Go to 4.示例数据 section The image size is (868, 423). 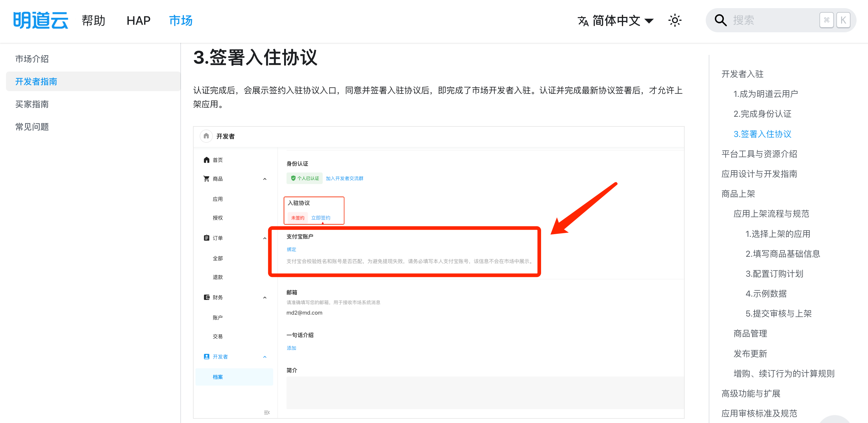pyautogui.click(x=766, y=294)
